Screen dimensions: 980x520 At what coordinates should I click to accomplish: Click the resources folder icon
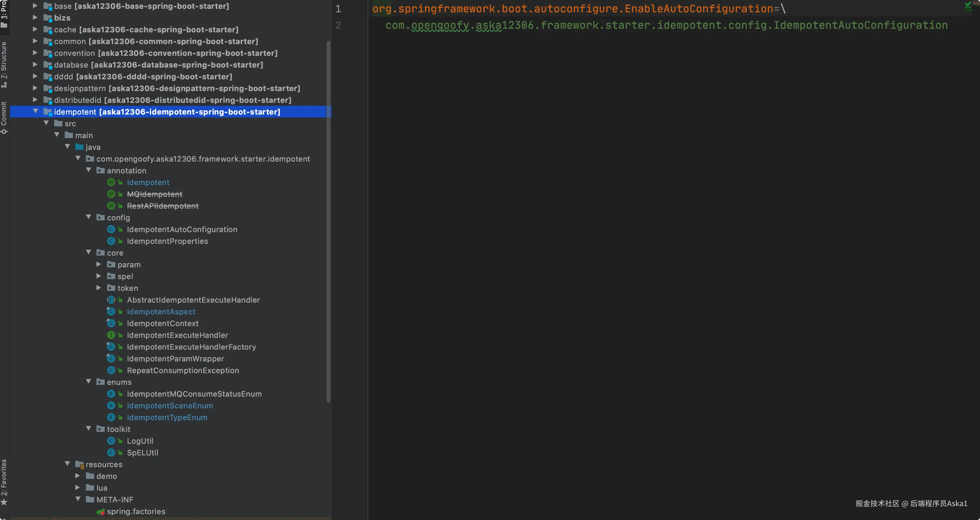coord(79,464)
